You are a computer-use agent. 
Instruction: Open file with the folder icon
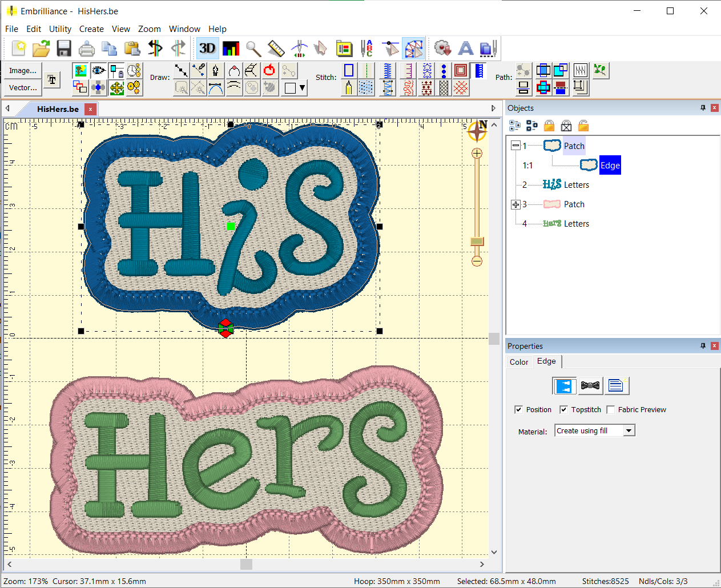click(x=41, y=49)
